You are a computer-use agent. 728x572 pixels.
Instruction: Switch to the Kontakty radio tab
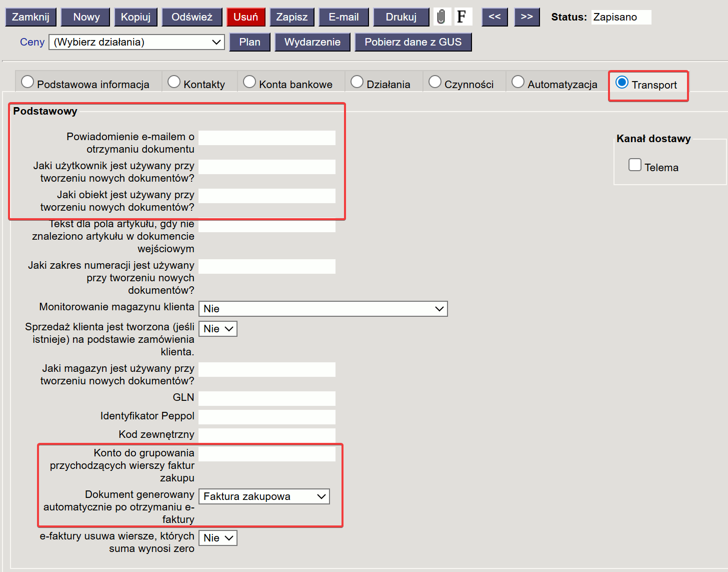point(174,82)
